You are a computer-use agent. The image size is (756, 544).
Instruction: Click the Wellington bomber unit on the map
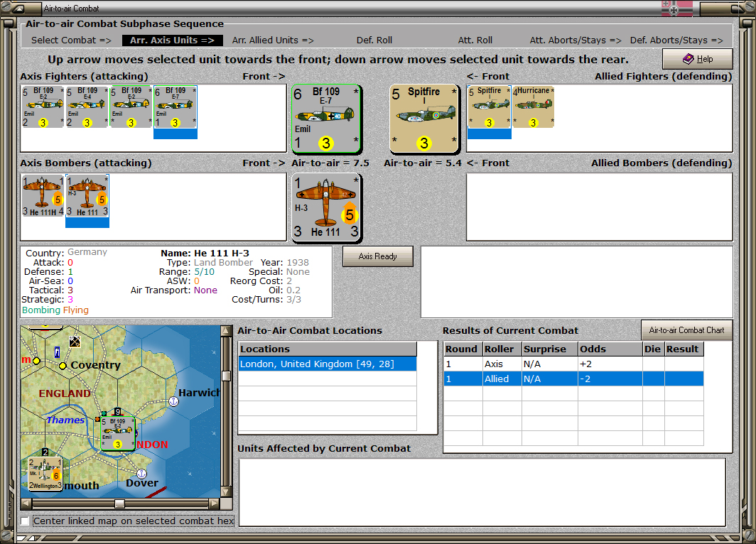point(45,474)
